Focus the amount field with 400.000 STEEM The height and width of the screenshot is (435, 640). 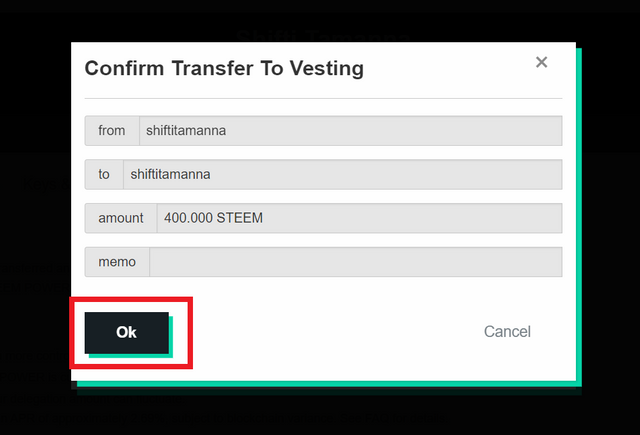(359, 218)
